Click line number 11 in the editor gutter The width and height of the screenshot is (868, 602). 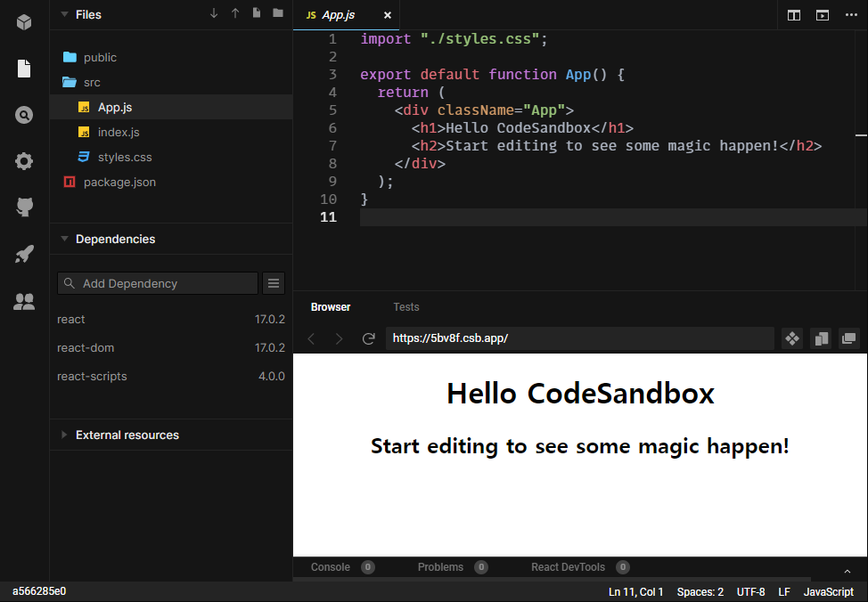tap(328, 217)
